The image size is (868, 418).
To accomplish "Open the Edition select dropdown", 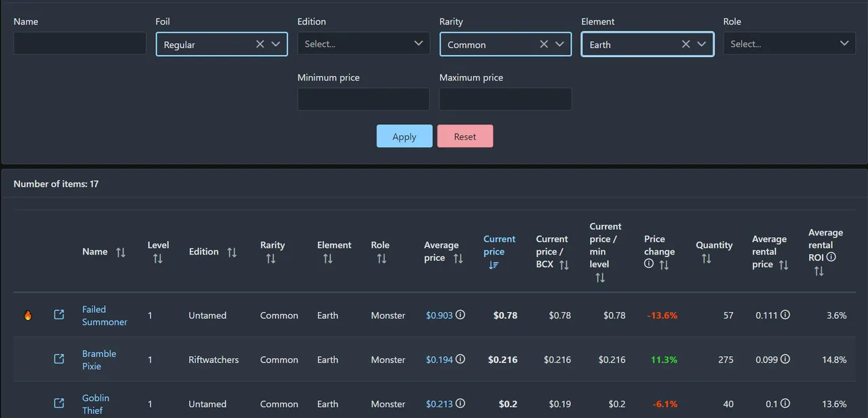I will pos(363,43).
